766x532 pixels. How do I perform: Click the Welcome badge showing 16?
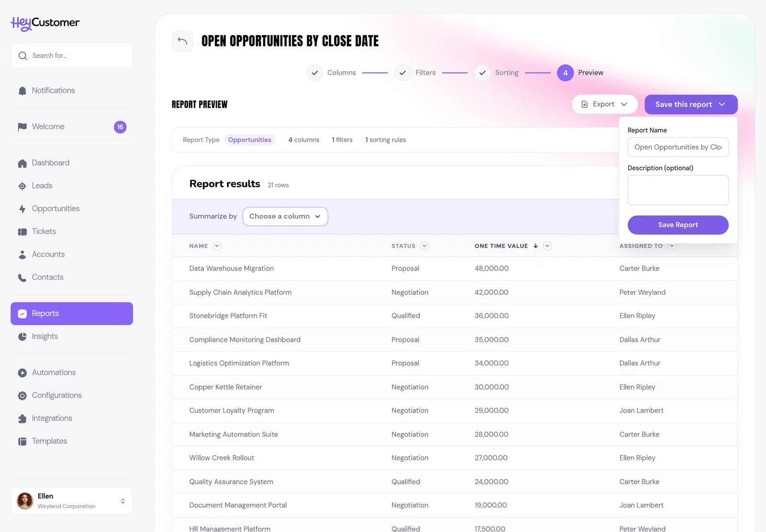pos(120,127)
